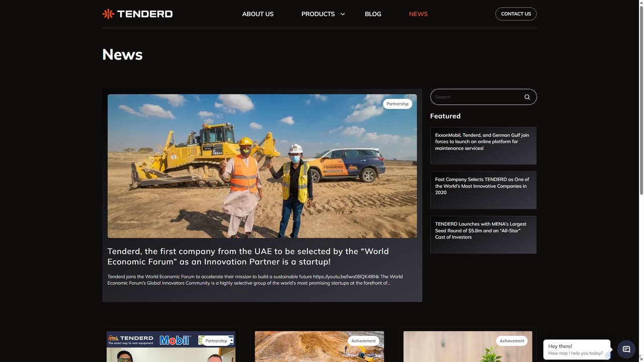The image size is (644, 362).
Task: Select the News nav item
Action: coord(418,14)
